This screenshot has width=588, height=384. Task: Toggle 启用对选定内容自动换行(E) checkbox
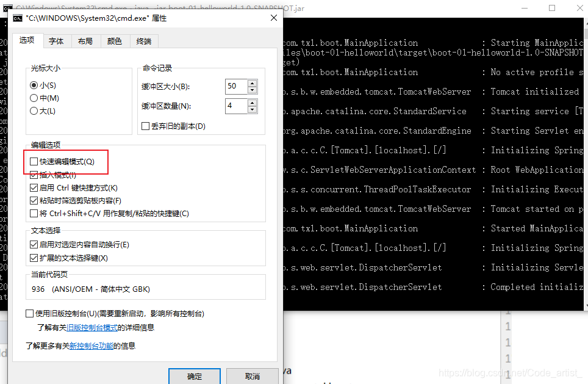[34, 245]
